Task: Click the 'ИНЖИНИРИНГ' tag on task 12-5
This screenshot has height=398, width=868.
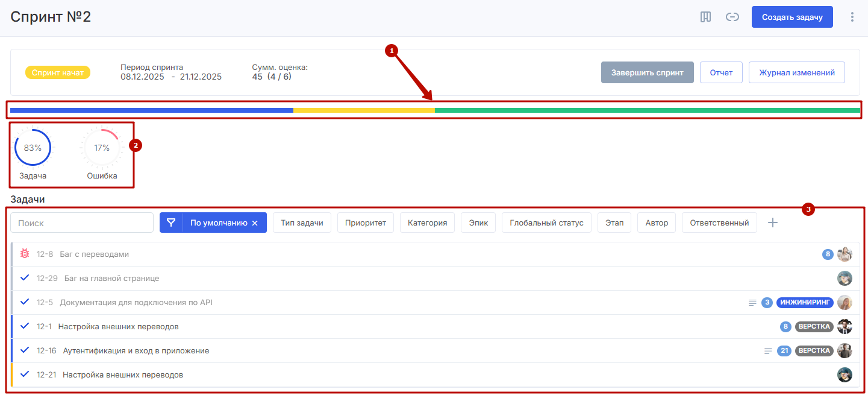Action: click(x=805, y=302)
